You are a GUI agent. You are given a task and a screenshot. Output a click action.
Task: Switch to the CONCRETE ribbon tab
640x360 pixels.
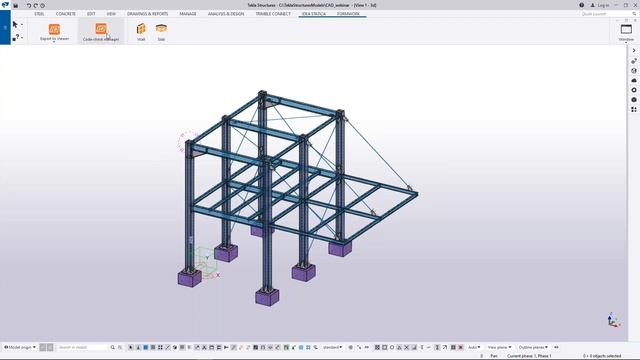pos(66,14)
